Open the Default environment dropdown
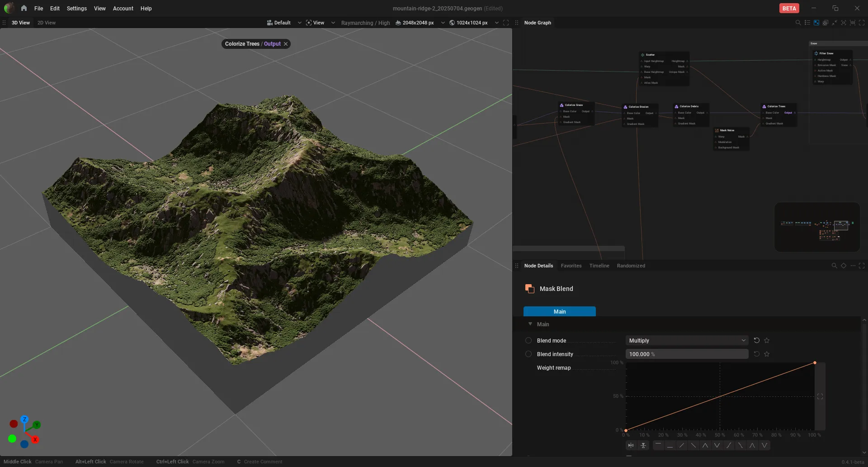868x467 pixels. [284, 23]
